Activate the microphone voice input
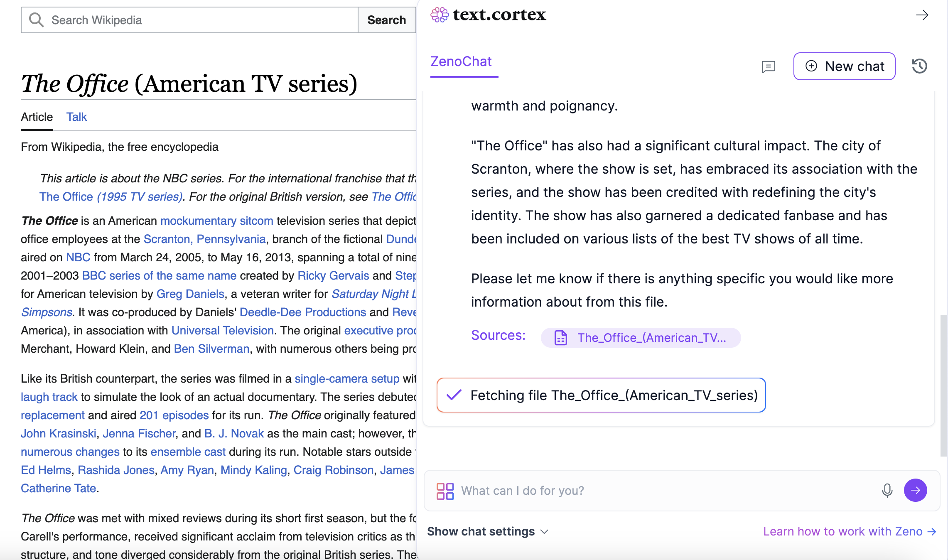The height and width of the screenshot is (560, 948). tap(887, 491)
